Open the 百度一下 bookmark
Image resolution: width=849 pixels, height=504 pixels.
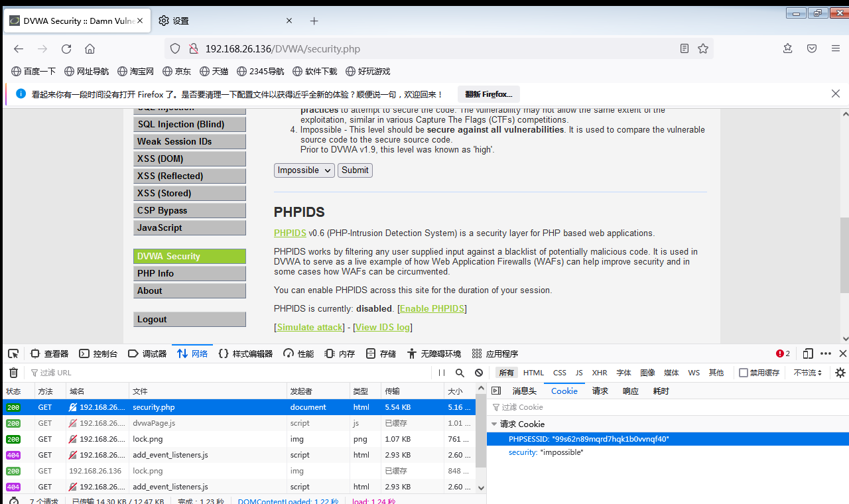click(x=34, y=71)
